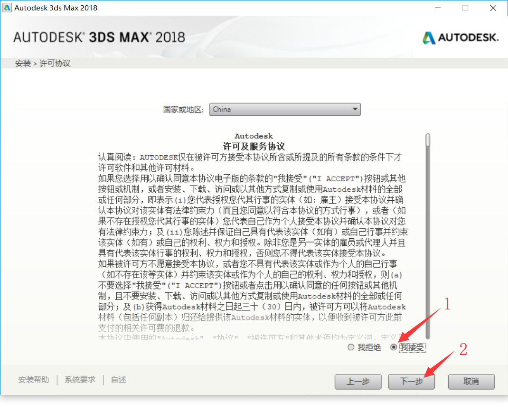Cancel installation with 取消 button

pos(471,382)
